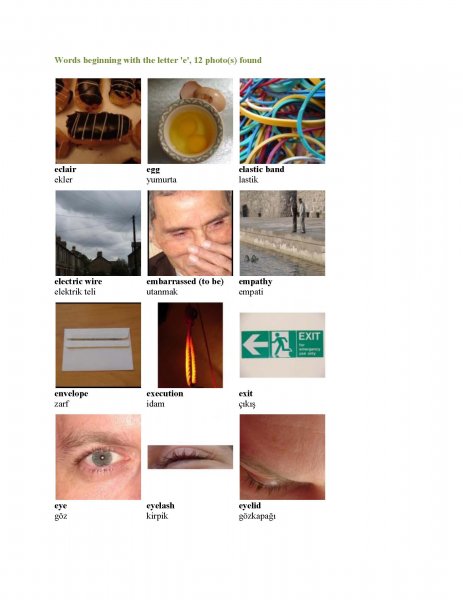
Task: Click the 'eclair' word label
Action: click(x=65, y=169)
